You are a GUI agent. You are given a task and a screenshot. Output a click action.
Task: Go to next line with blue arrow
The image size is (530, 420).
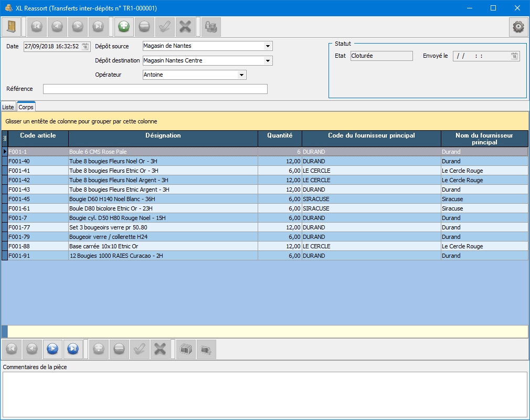click(x=52, y=349)
